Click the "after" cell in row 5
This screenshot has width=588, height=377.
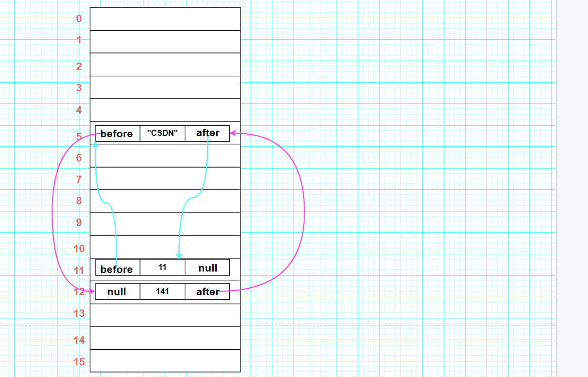[208, 133]
